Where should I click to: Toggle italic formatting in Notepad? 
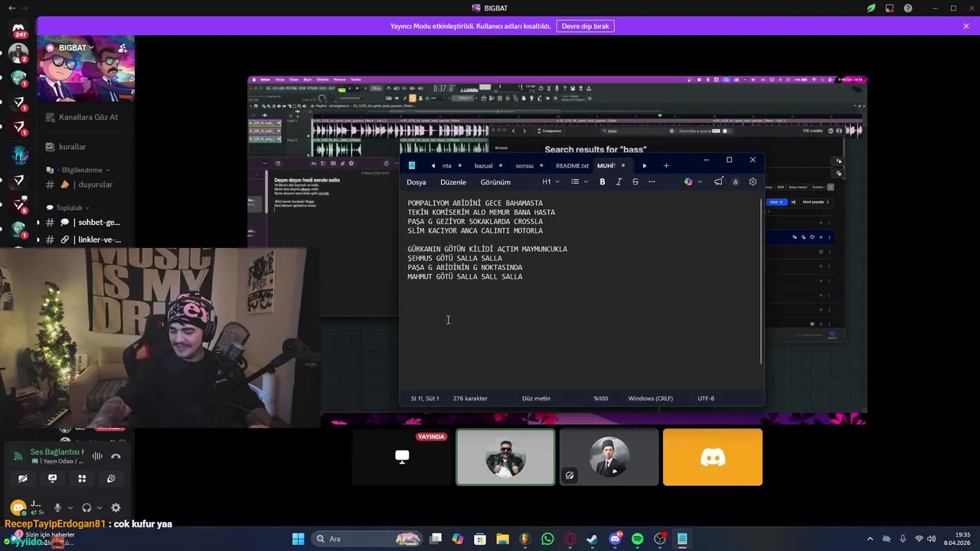coord(619,182)
